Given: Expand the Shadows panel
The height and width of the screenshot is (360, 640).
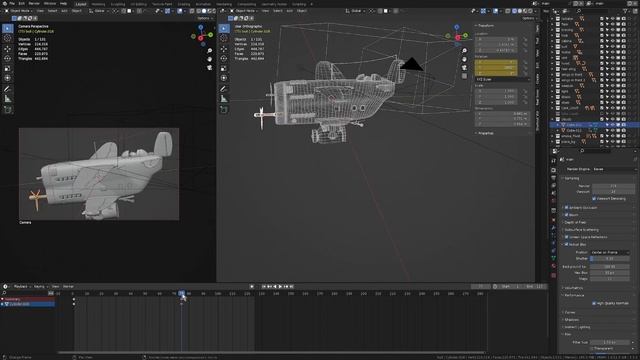Looking at the screenshot, I should pos(570,320).
